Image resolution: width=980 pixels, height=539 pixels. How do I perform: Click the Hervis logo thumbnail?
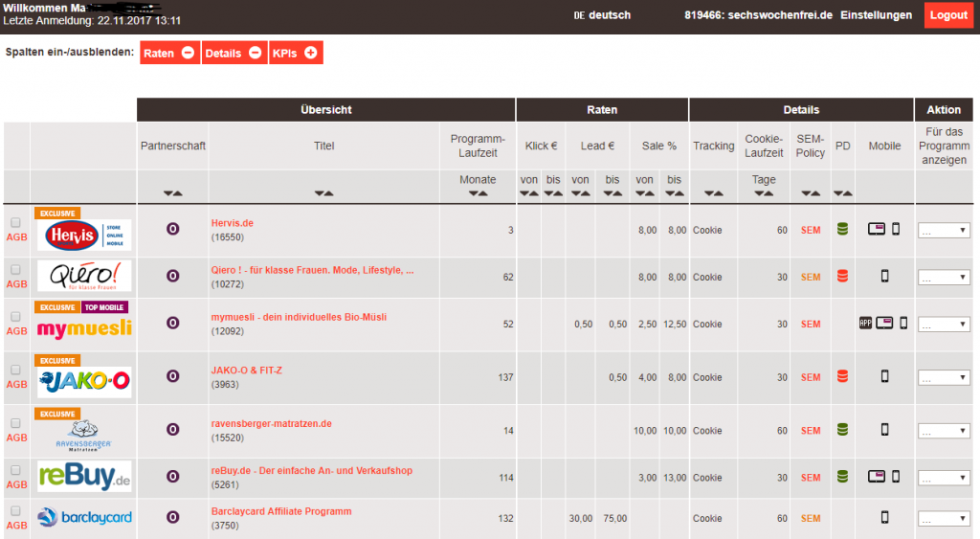point(84,236)
